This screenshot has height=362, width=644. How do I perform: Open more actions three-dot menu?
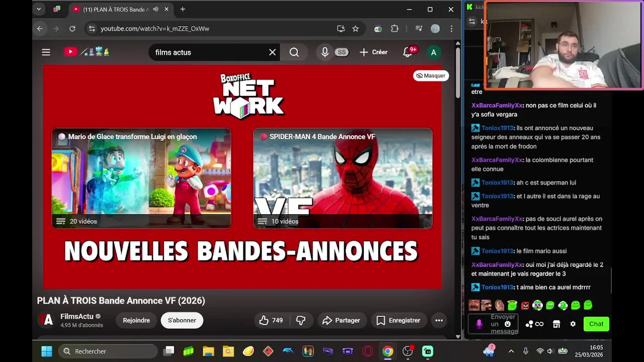pyautogui.click(x=439, y=320)
